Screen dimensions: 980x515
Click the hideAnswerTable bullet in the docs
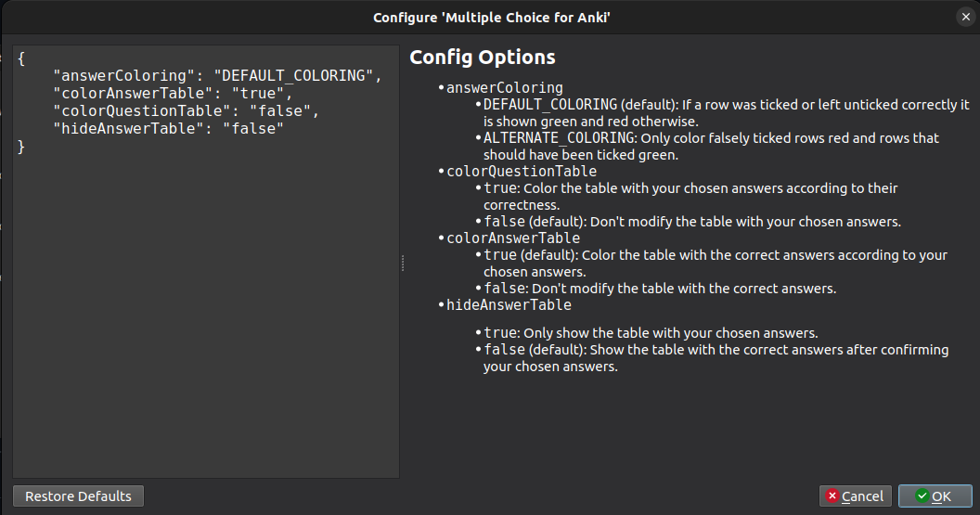(x=509, y=305)
